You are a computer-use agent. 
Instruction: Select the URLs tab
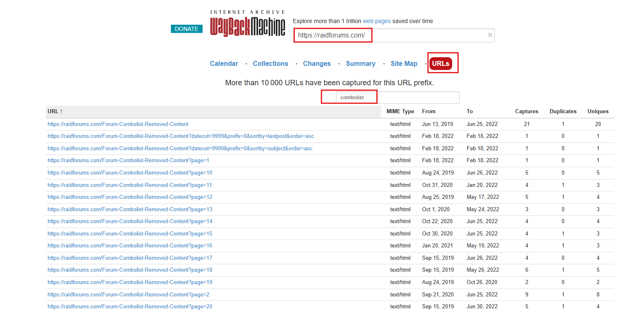(x=441, y=63)
